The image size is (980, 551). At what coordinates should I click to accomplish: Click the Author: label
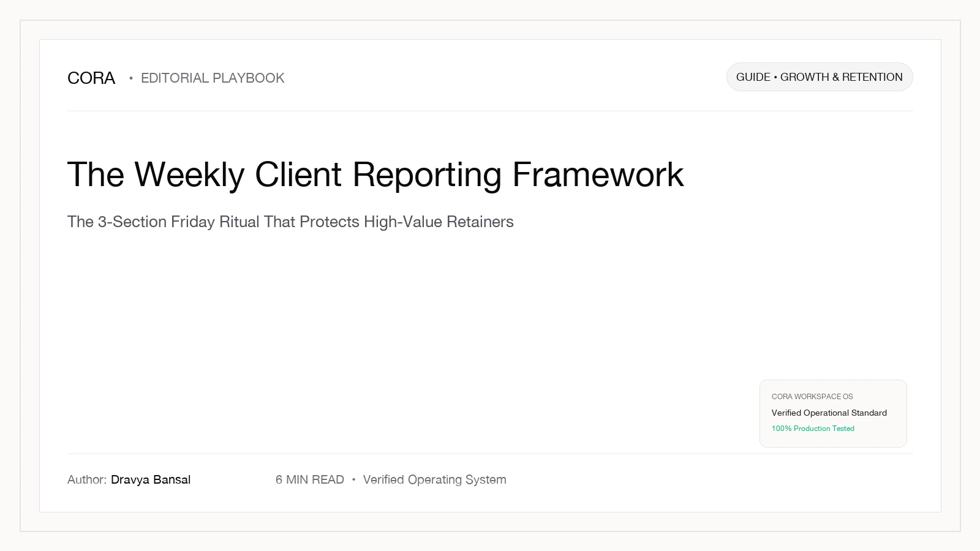pos(87,479)
